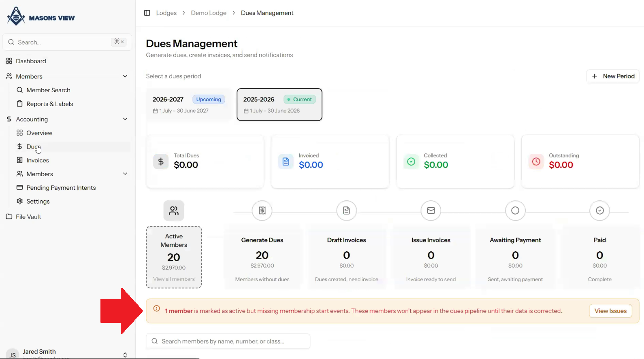Collapse the Accounting section chevron
Viewport: 644px width, 359px height.
tap(125, 119)
